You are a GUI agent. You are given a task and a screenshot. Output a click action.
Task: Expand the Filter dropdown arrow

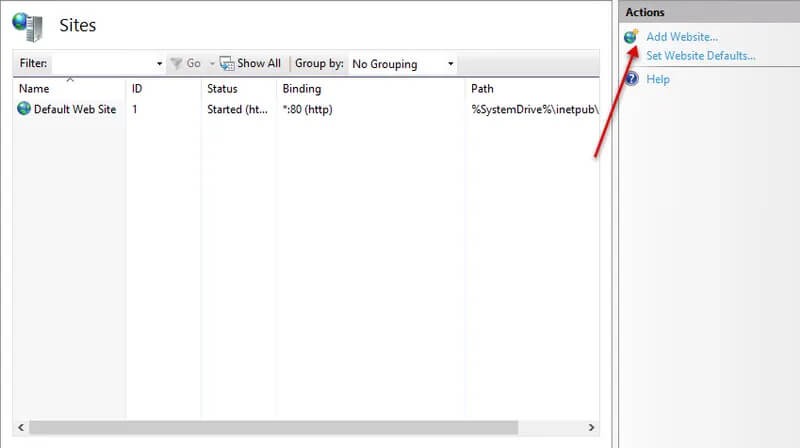tap(159, 64)
